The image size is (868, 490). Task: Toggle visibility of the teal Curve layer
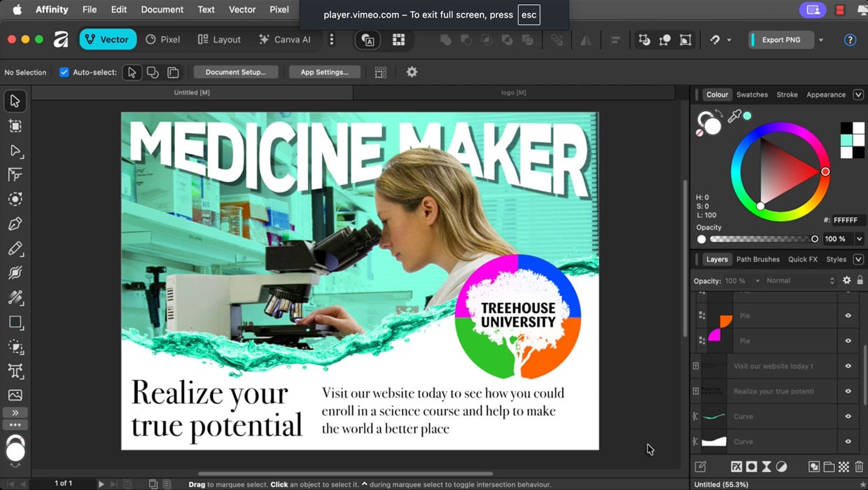[x=848, y=416]
